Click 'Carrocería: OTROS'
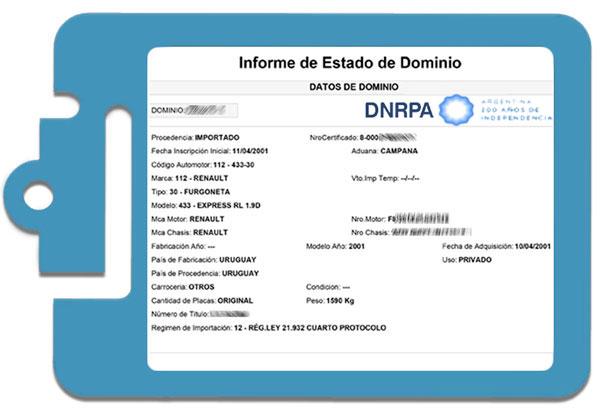 pyautogui.click(x=183, y=287)
